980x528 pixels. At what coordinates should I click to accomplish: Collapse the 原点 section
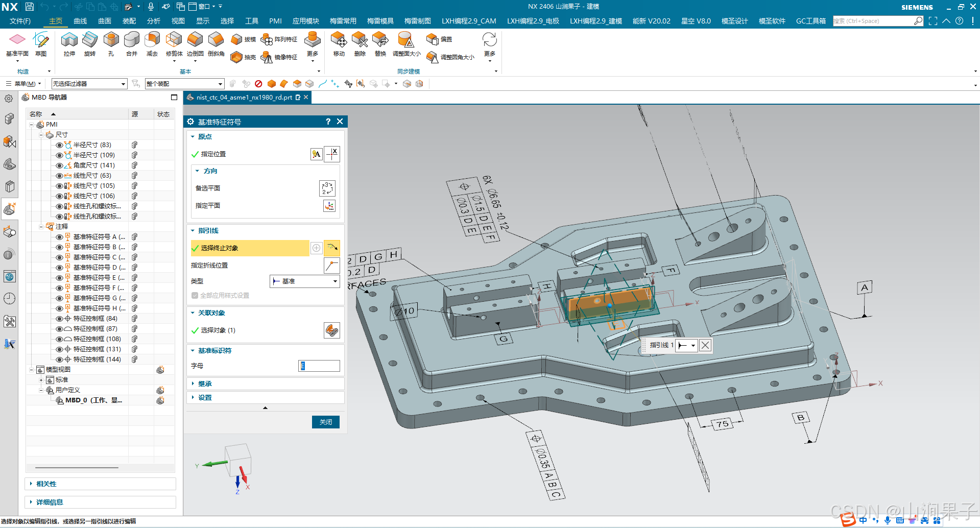coord(193,137)
